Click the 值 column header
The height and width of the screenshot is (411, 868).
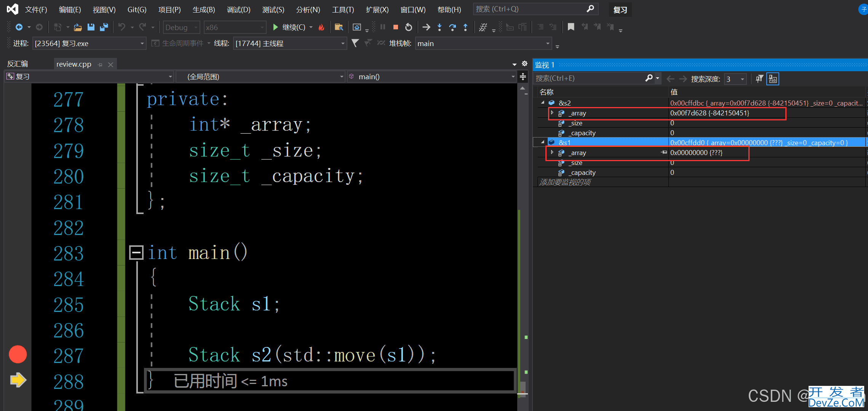767,92
